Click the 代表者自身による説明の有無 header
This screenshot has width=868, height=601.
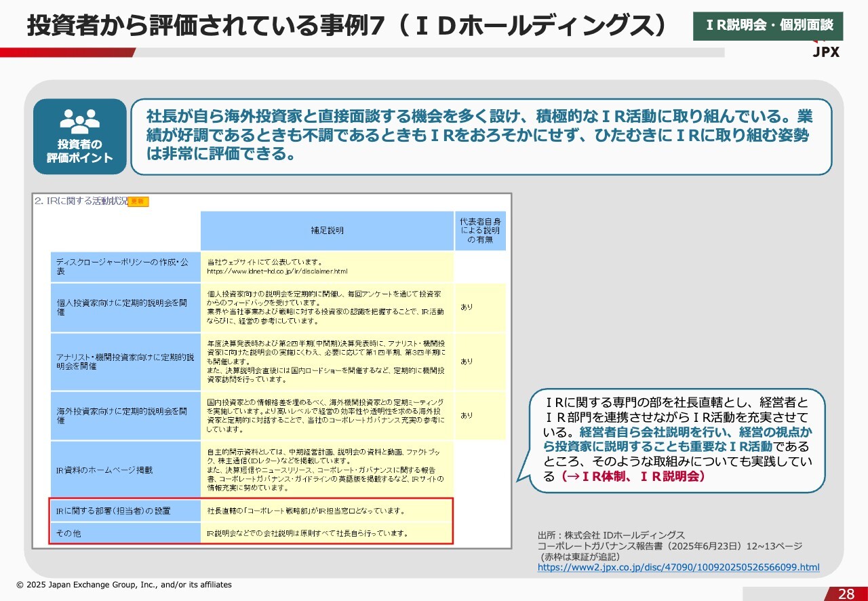tap(480, 231)
